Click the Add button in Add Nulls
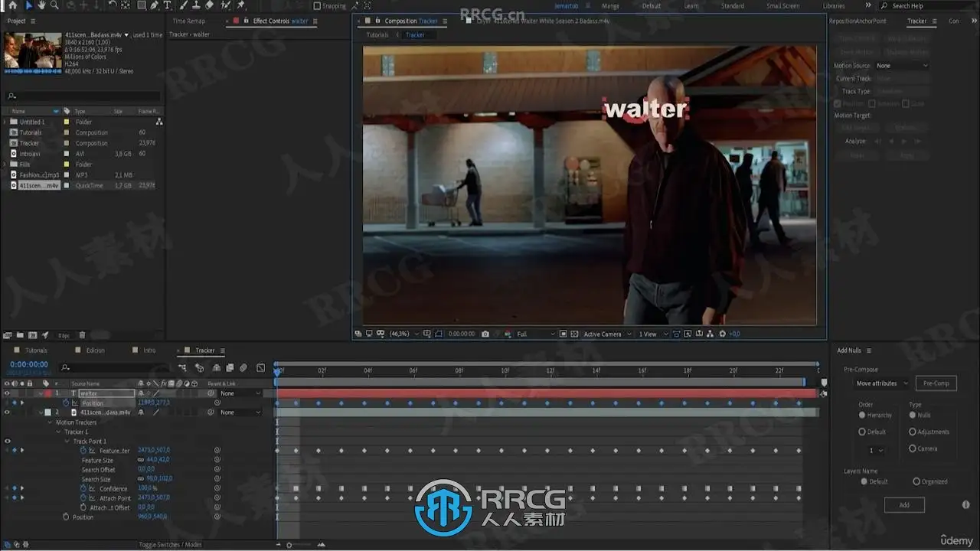Image resolution: width=980 pixels, height=551 pixels. click(904, 505)
